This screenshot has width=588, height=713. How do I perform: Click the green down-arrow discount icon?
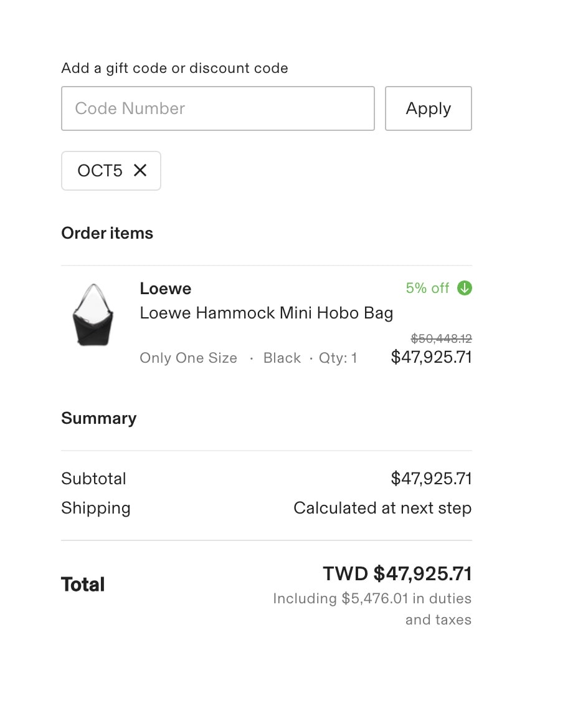(x=465, y=288)
